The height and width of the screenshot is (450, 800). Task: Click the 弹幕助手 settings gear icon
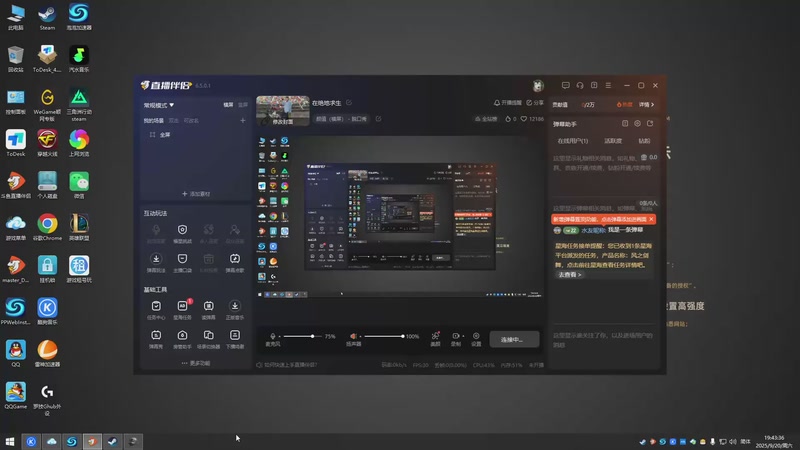click(x=637, y=123)
